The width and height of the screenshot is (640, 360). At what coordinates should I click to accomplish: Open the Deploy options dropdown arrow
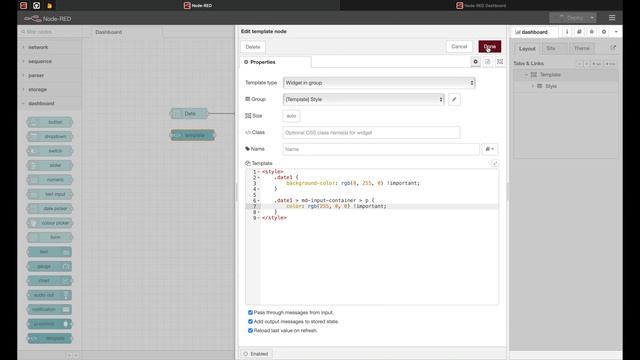[x=592, y=18]
